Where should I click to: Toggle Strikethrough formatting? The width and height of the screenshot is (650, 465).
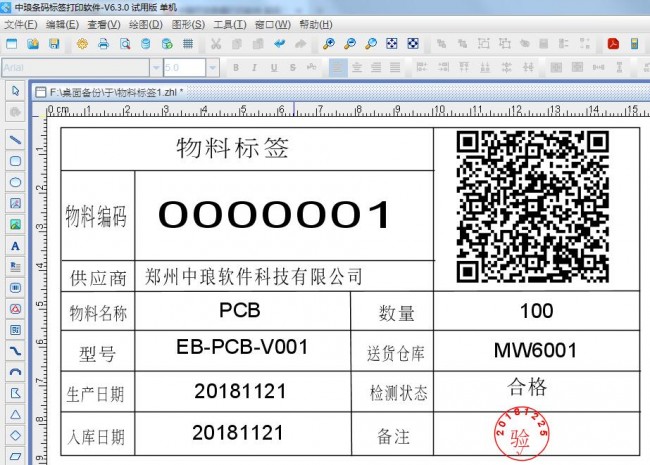point(293,68)
